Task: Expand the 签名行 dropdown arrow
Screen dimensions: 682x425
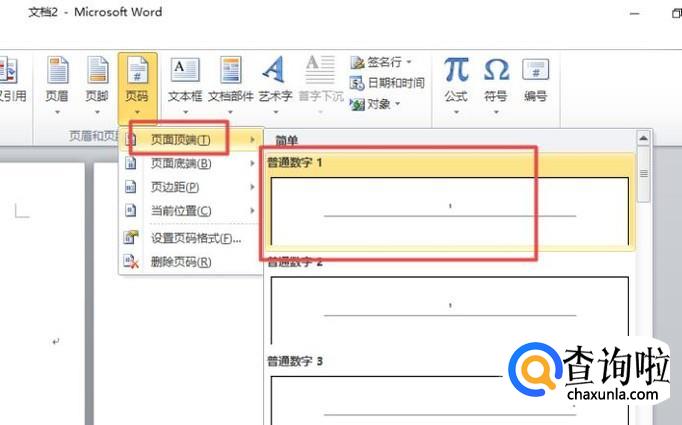Action: click(x=409, y=62)
